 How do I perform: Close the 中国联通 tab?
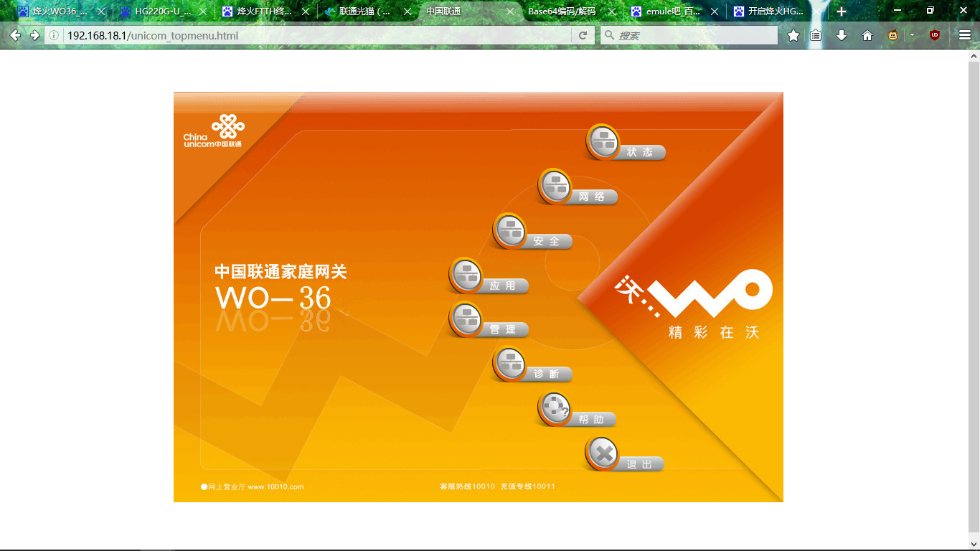pos(510,11)
